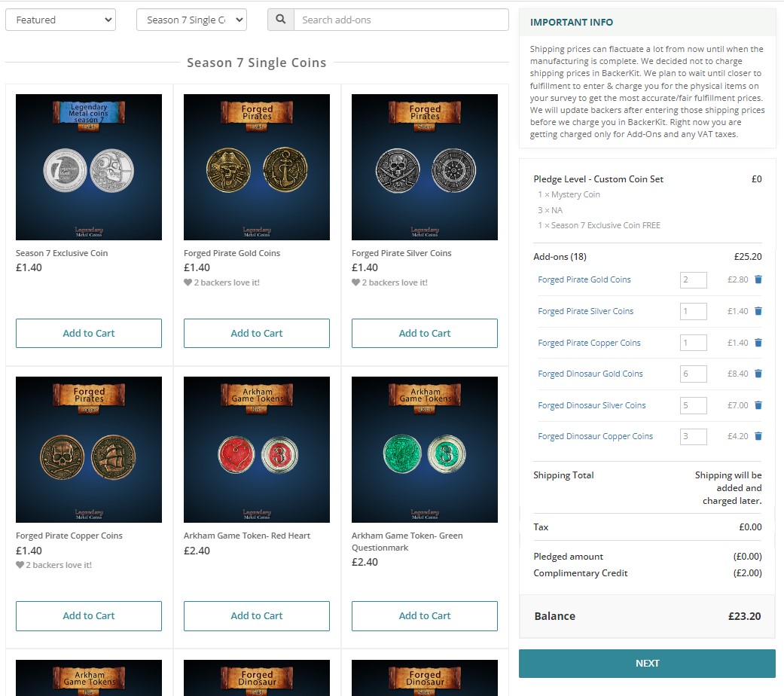Screen dimensions: 784x696
Task: Edit quantity for Forged Pirate Copper Coins
Action: 693,343
